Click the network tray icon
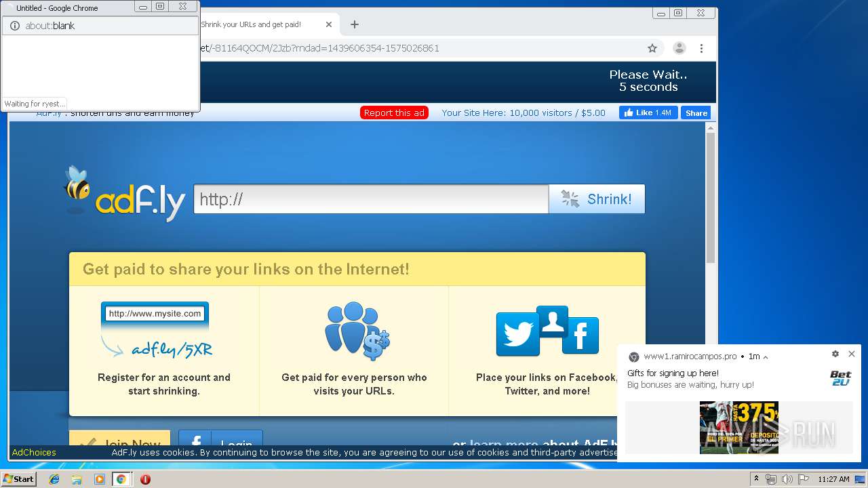 pos(771,479)
